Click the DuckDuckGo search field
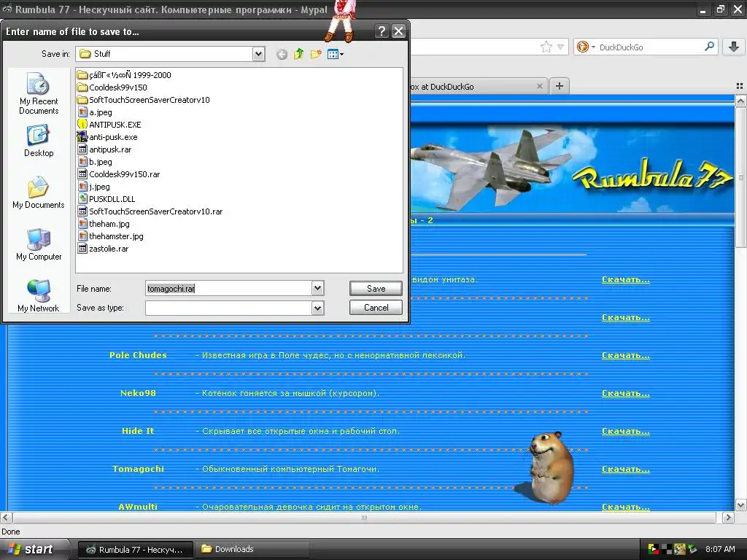 (650, 47)
